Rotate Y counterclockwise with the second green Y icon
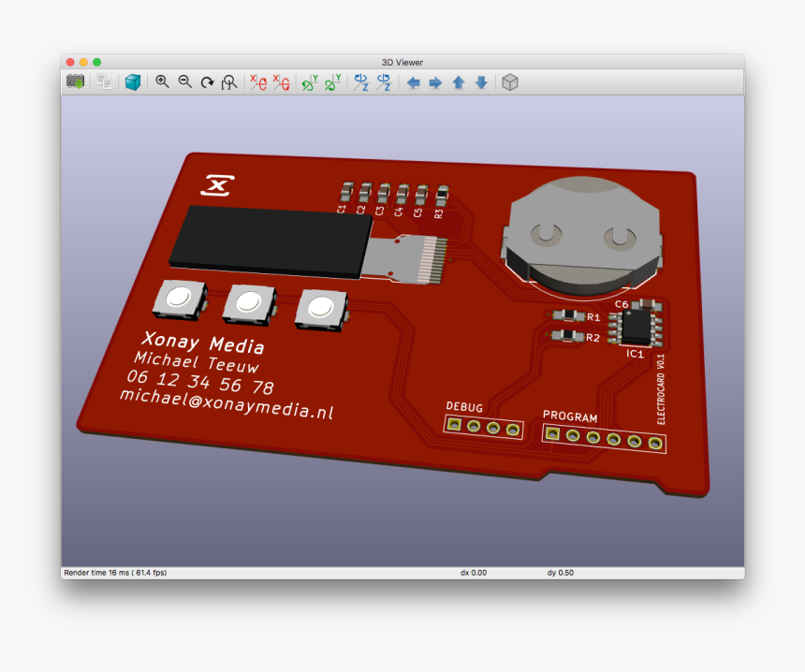 point(332,82)
